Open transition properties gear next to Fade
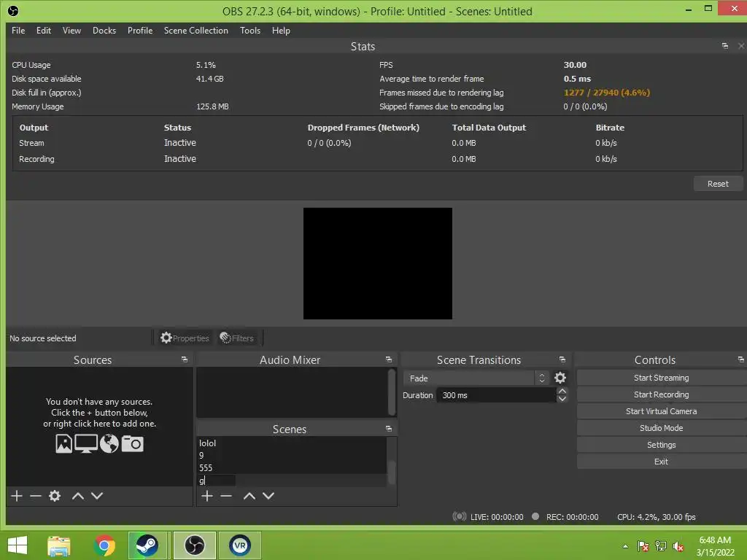This screenshot has height=560, width=747. [560, 378]
